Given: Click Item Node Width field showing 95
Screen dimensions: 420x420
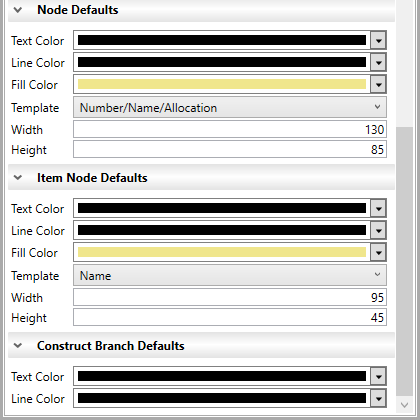Looking at the screenshot, I should pyautogui.click(x=230, y=297).
